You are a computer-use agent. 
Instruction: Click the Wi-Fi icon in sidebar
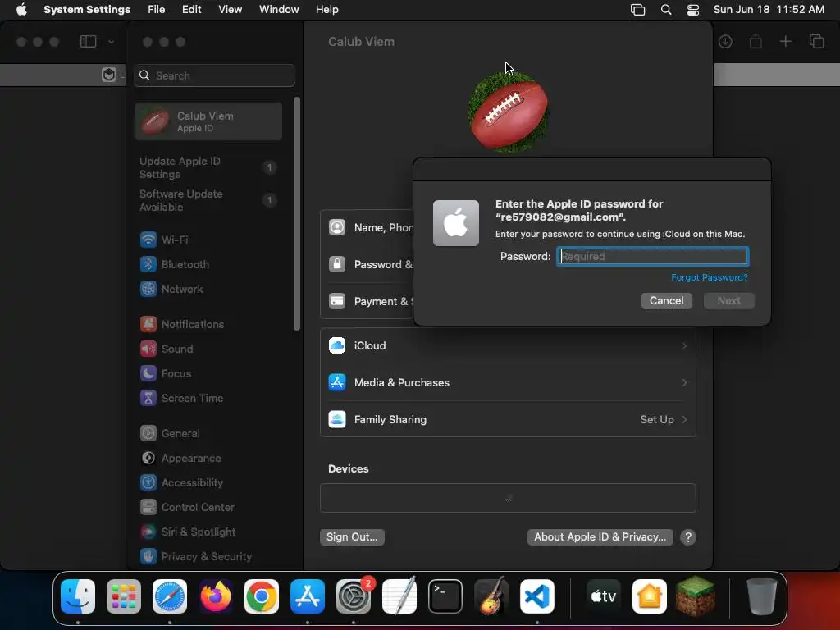(148, 240)
